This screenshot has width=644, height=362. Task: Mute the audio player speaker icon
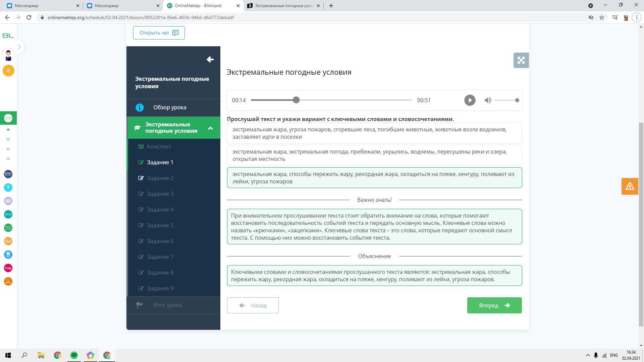point(488,100)
